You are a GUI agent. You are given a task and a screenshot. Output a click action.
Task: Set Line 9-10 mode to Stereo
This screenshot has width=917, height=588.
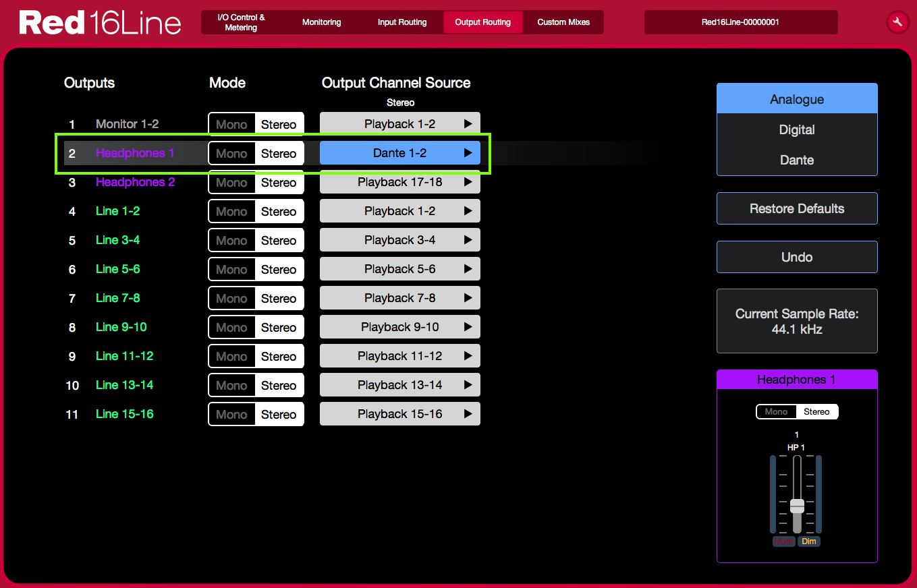[279, 328]
